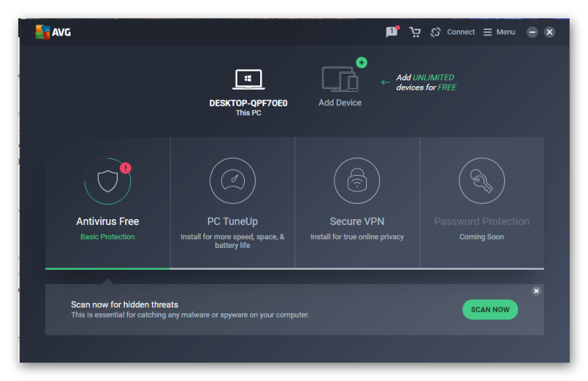Click the DESKTOP-QPF7OE0 device name
The height and width of the screenshot is (381, 588).
click(x=248, y=103)
